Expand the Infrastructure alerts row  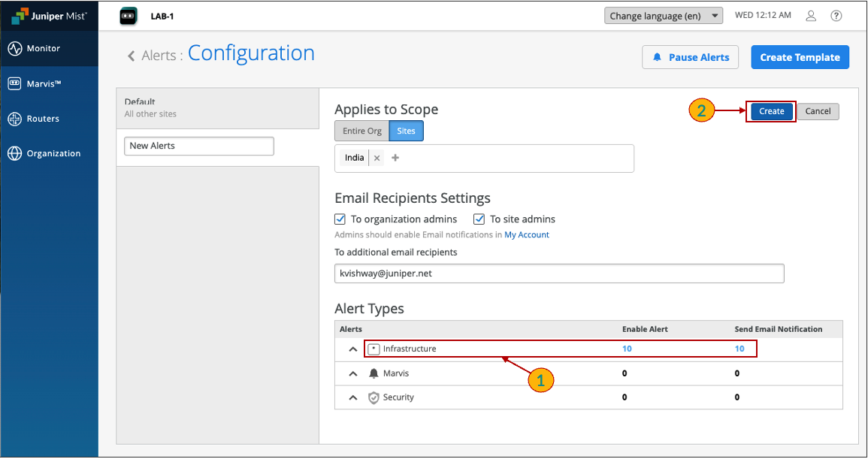pos(353,349)
